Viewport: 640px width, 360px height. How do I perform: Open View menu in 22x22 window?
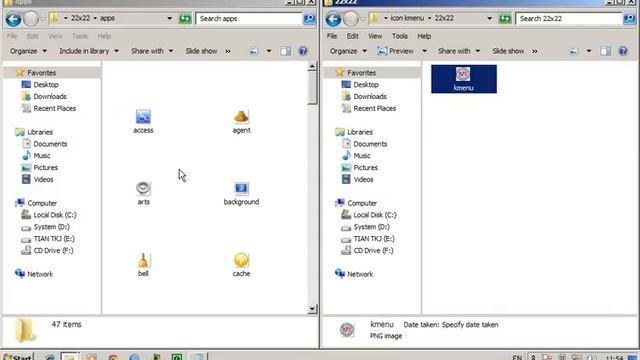click(375, 36)
